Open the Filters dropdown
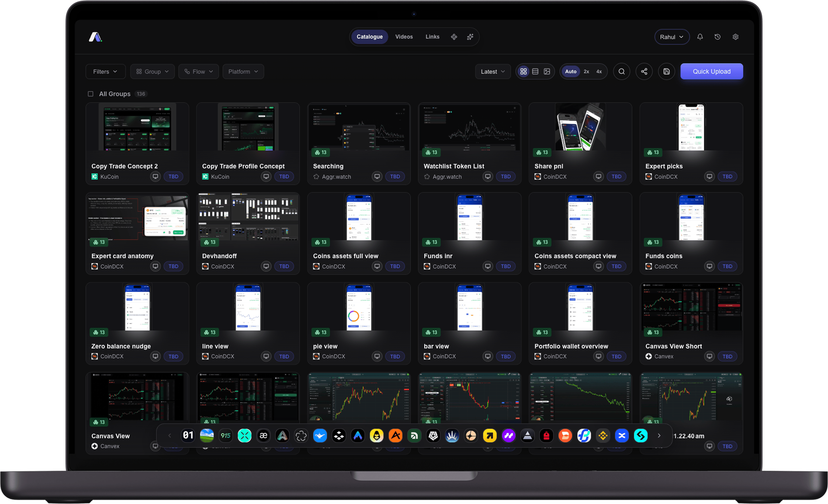This screenshot has width=828, height=504. coord(106,71)
